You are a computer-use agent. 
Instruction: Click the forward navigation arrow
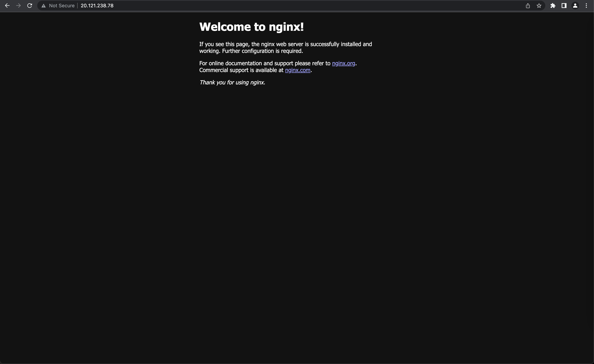18,6
